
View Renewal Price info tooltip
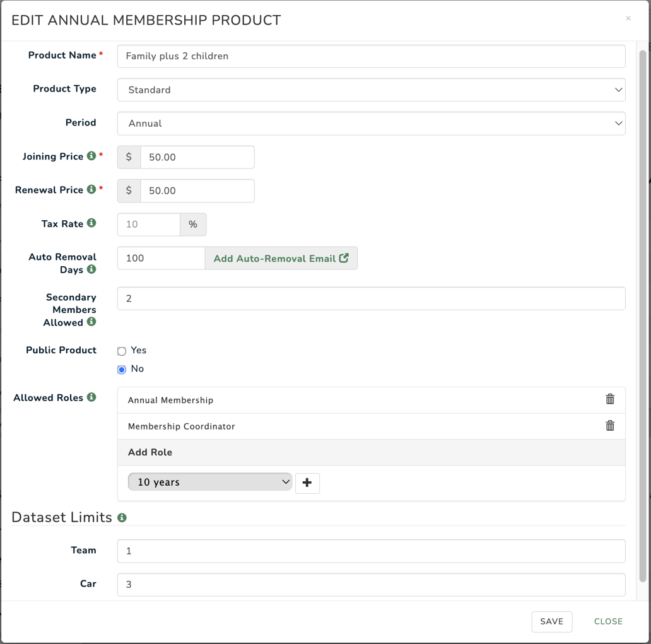tap(92, 189)
